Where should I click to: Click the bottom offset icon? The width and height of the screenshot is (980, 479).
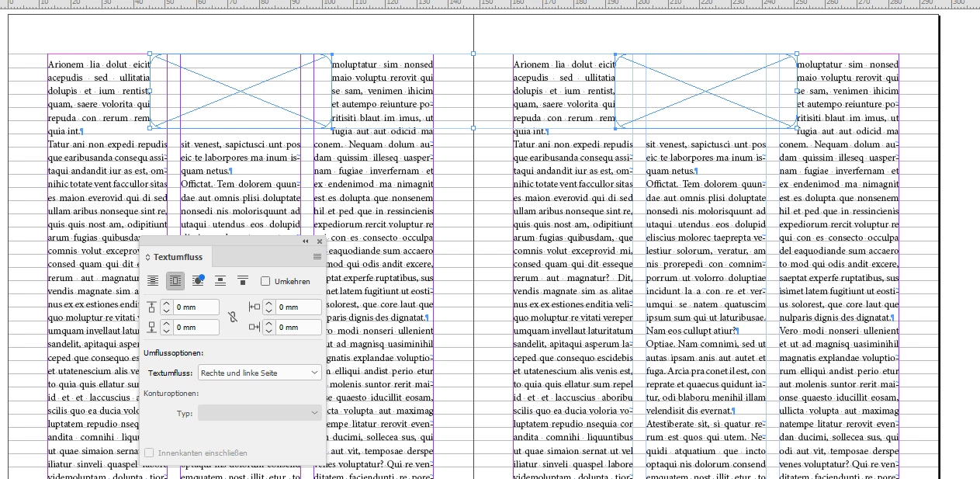coord(151,328)
